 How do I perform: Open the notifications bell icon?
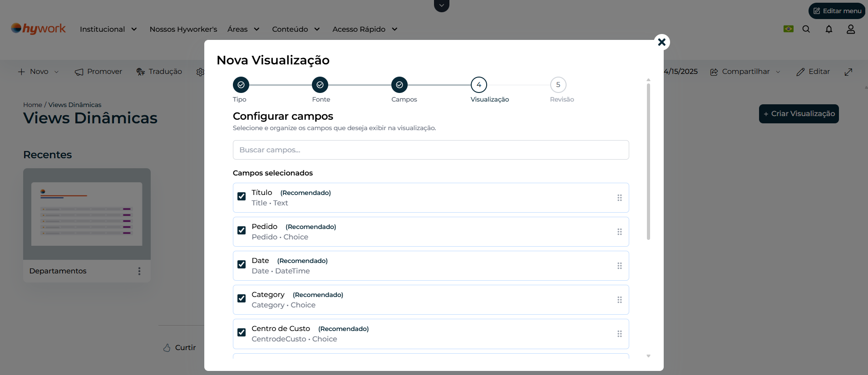click(829, 29)
